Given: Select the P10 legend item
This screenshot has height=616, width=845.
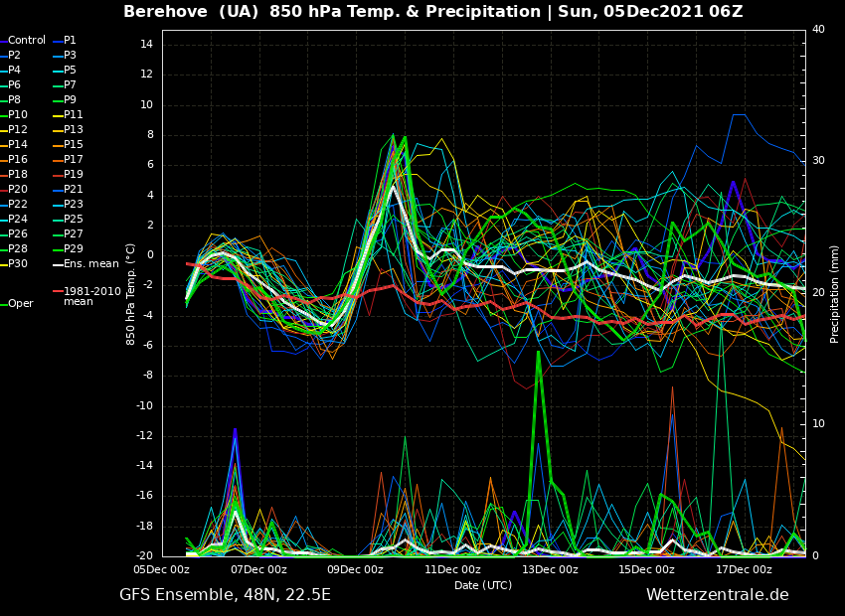Looking at the screenshot, I should (x=19, y=115).
